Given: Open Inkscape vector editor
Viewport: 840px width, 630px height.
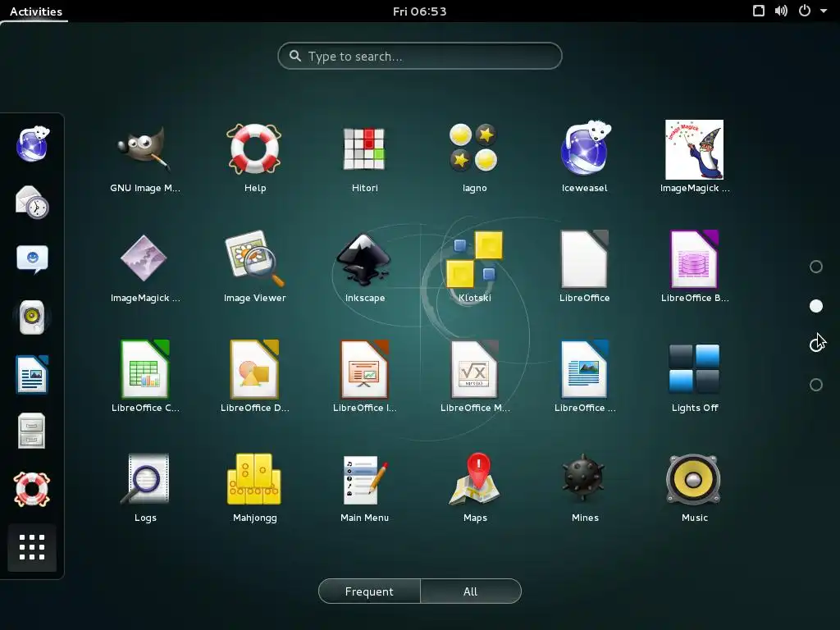Looking at the screenshot, I should [364, 268].
